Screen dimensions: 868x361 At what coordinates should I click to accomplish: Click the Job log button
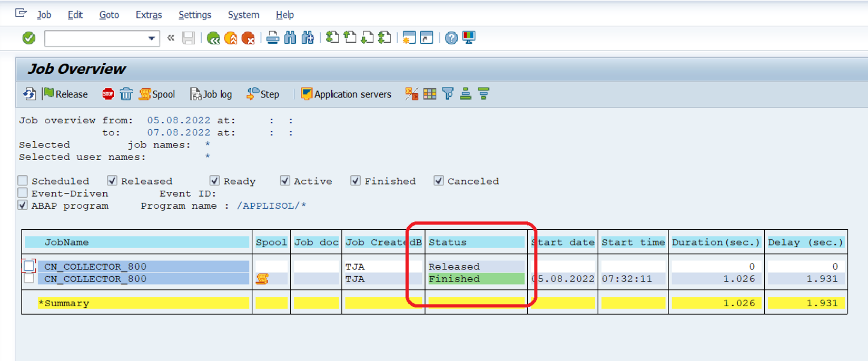pyautogui.click(x=211, y=94)
